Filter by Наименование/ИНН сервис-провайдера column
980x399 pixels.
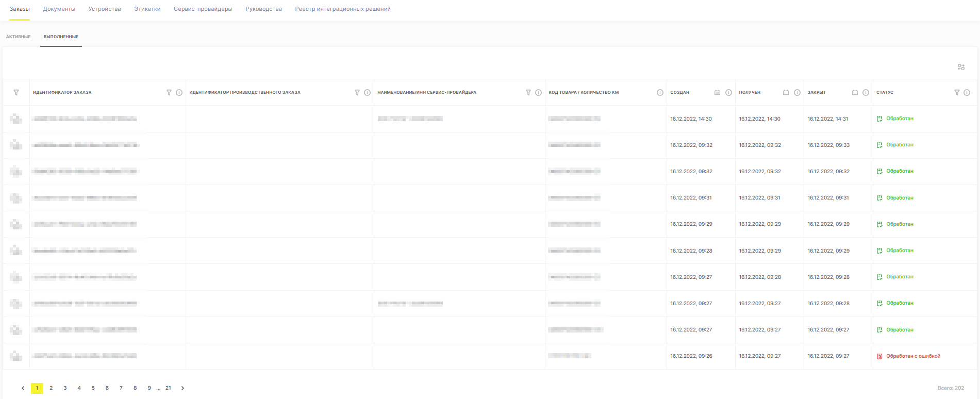[528, 93]
